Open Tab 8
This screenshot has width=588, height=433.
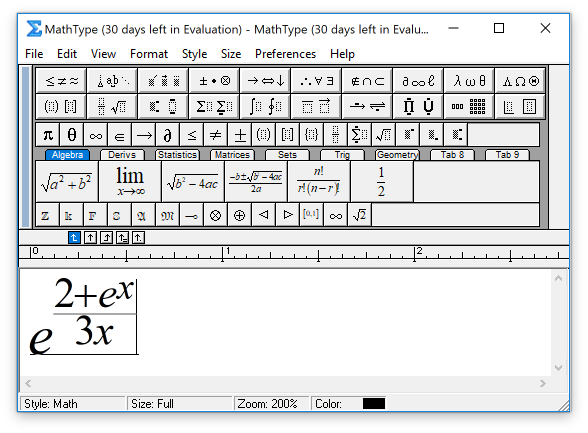click(x=453, y=155)
